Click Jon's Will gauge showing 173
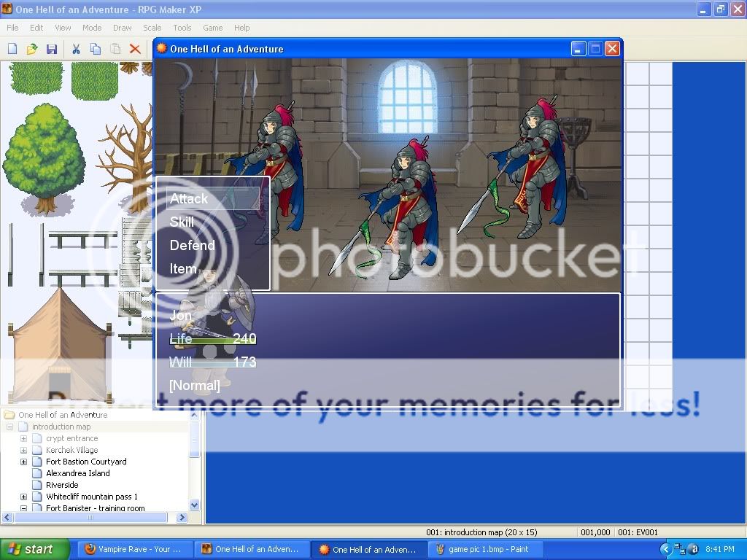This screenshot has height=560, width=747. coord(213,362)
